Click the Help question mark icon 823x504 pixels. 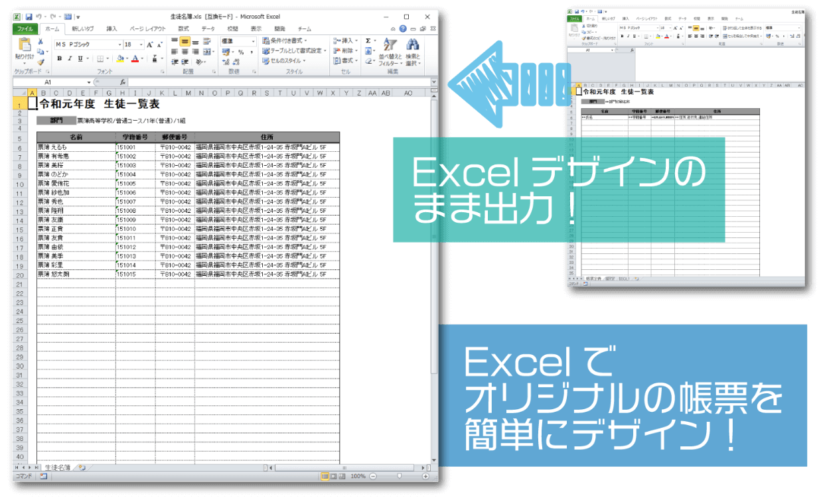click(403, 29)
